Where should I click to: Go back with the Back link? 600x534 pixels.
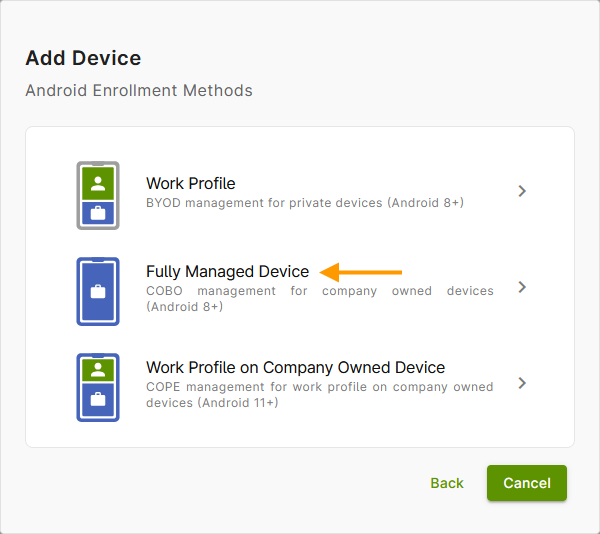pyautogui.click(x=447, y=483)
